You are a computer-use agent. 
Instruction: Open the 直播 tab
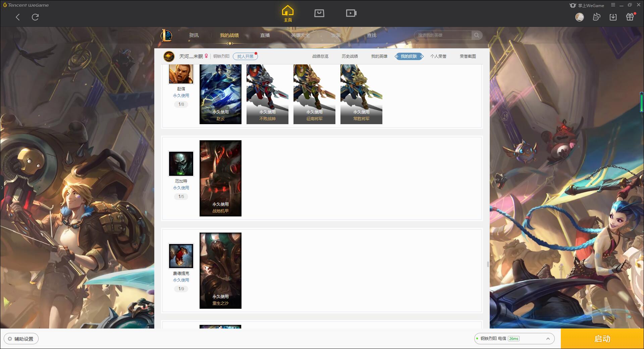[x=265, y=35]
